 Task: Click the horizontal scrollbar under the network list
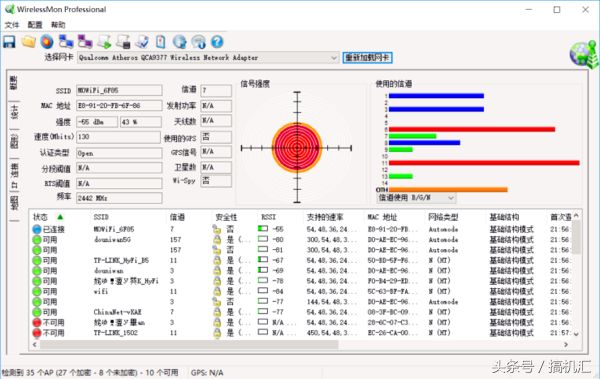coord(189,345)
